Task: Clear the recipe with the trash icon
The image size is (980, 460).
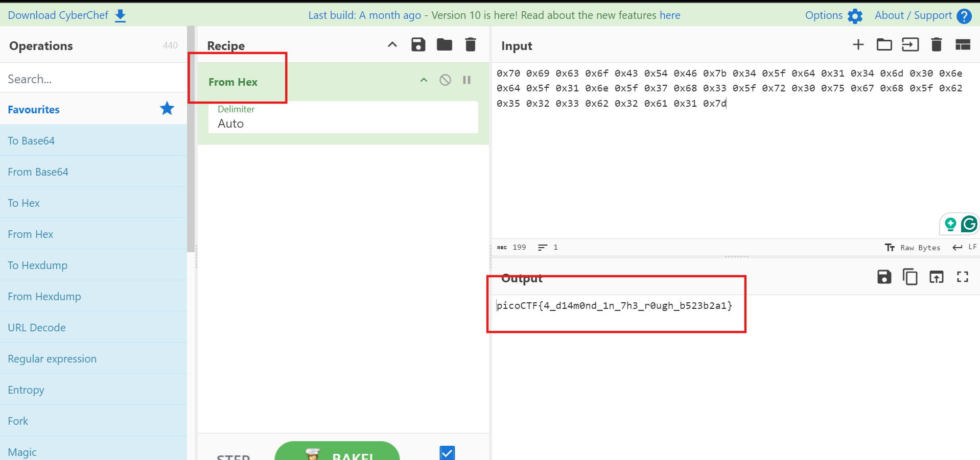Action: pyautogui.click(x=471, y=44)
